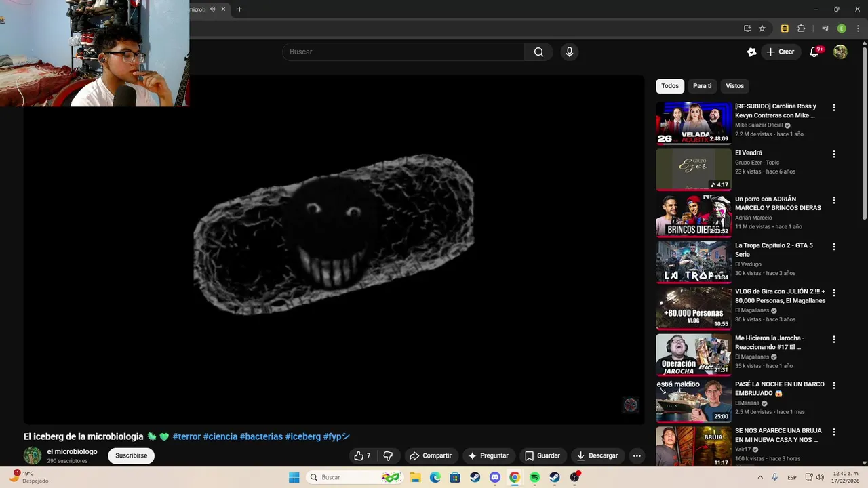The image size is (868, 488).
Task: Dislike the video with thumbs-down button
Action: (388, 456)
